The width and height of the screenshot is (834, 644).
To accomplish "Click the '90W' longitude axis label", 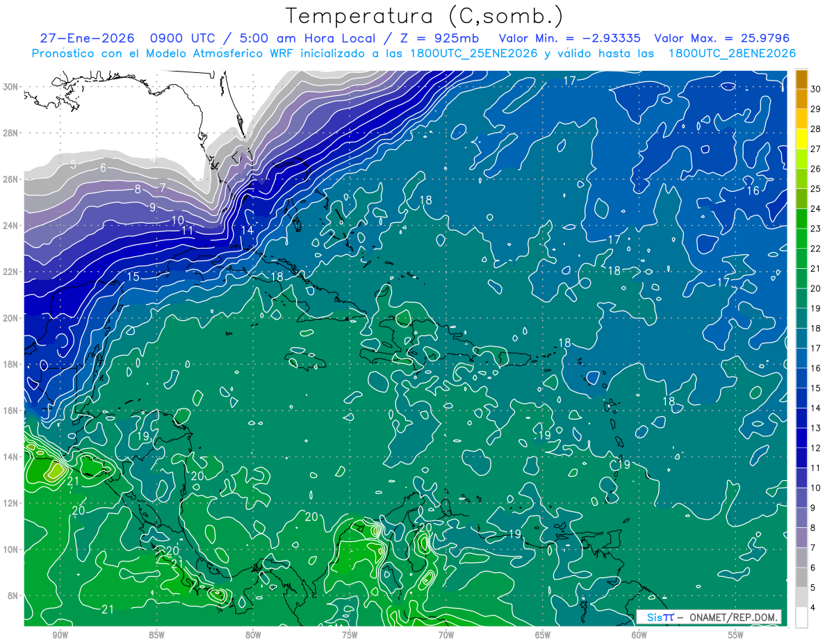I will pos(60,634).
